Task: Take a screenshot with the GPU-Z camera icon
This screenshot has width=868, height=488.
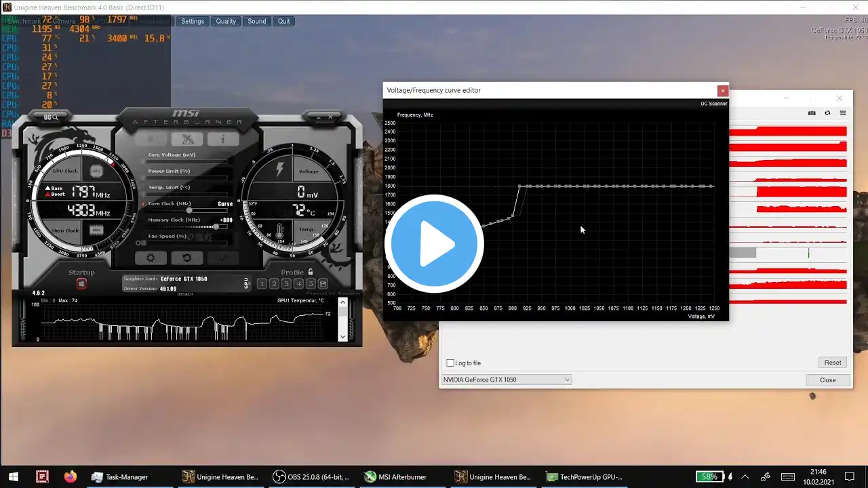Action: pos(812,113)
